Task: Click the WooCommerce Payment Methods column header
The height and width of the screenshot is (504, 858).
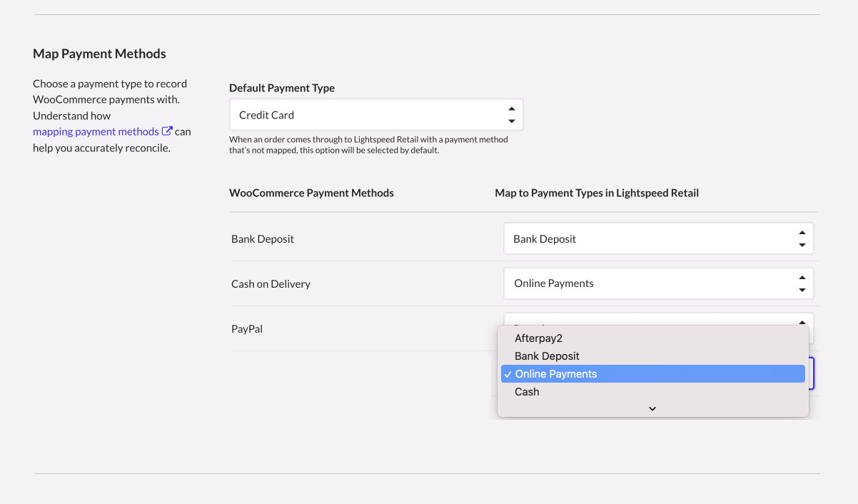Action: tap(311, 193)
